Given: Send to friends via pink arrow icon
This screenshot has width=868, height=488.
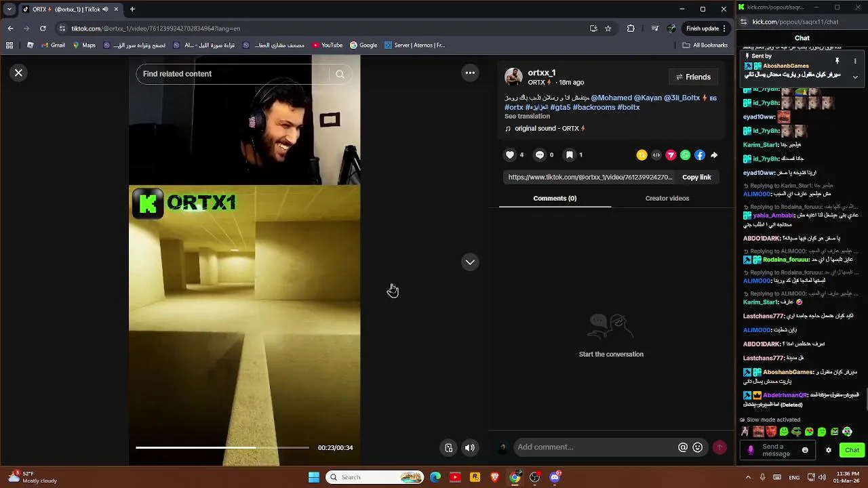Looking at the screenshot, I should click(x=671, y=155).
